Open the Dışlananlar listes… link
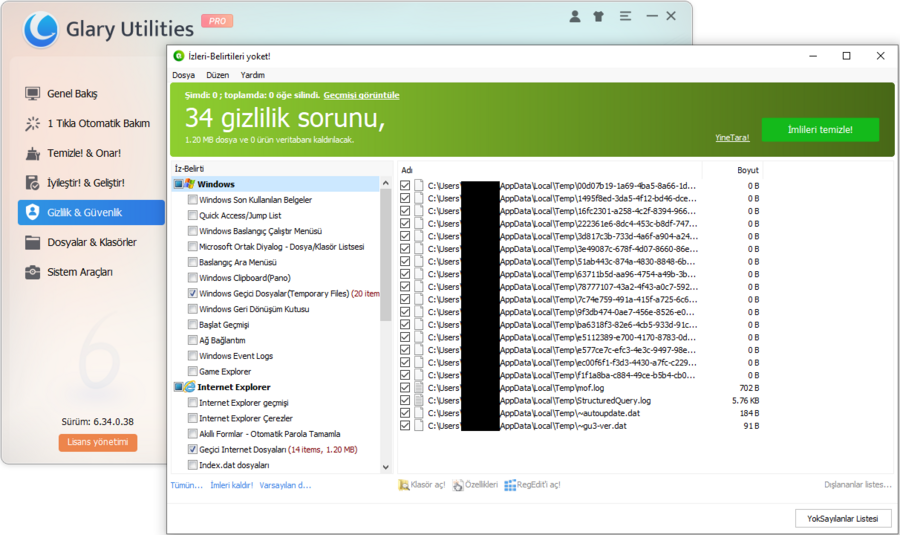 pyautogui.click(x=858, y=485)
